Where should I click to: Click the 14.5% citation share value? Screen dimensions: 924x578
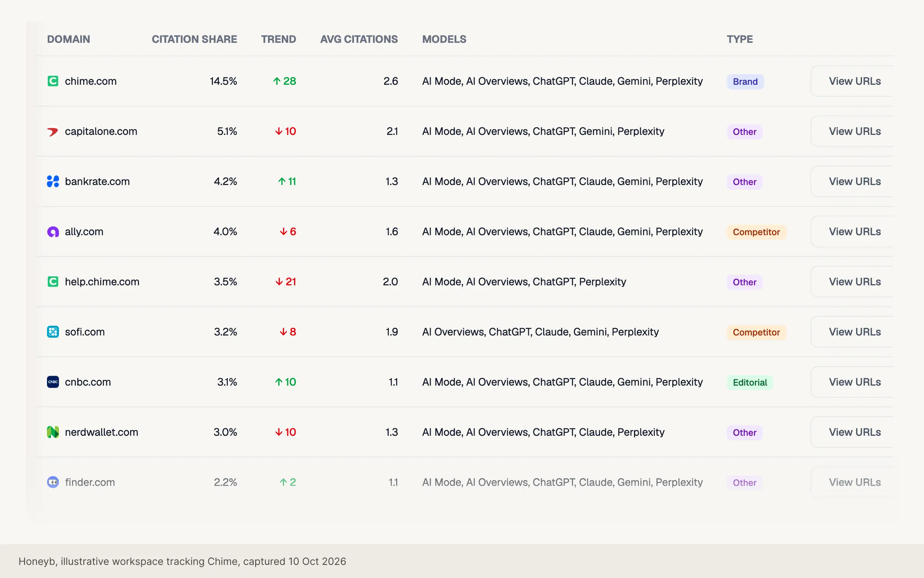click(223, 81)
